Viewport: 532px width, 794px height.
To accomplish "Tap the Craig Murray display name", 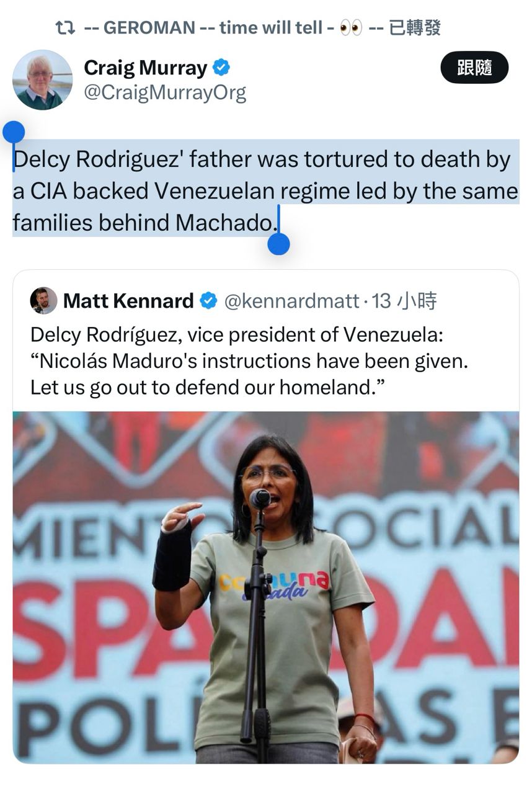I will pos(145,68).
